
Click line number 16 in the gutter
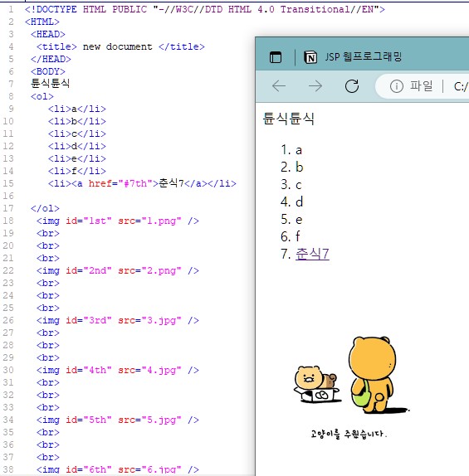tap(8, 196)
